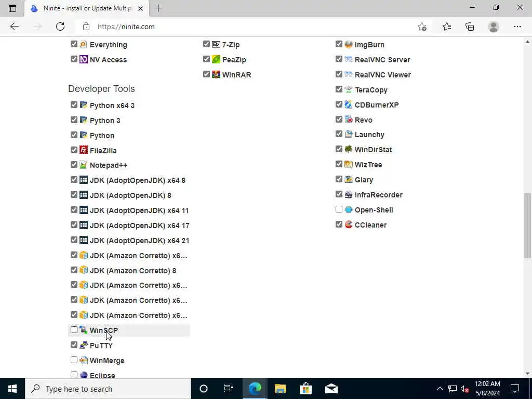
Task: Open File Explorer from taskbar
Action: pos(280,389)
